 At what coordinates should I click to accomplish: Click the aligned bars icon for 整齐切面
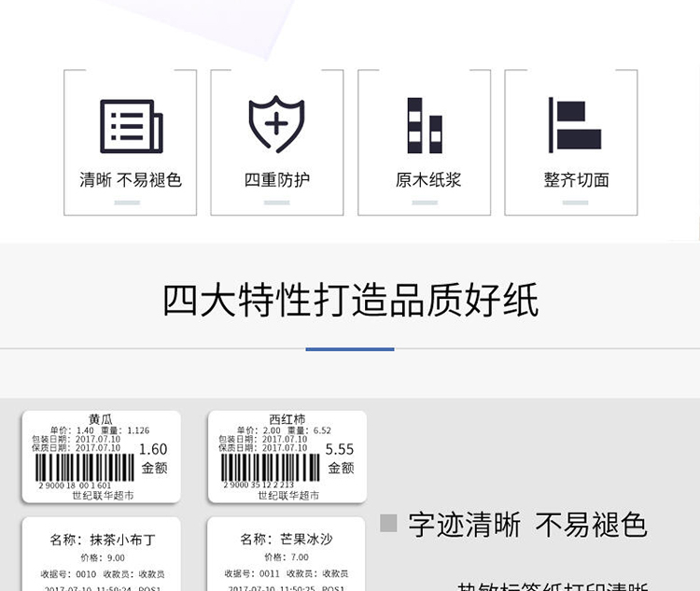click(573, 125)
